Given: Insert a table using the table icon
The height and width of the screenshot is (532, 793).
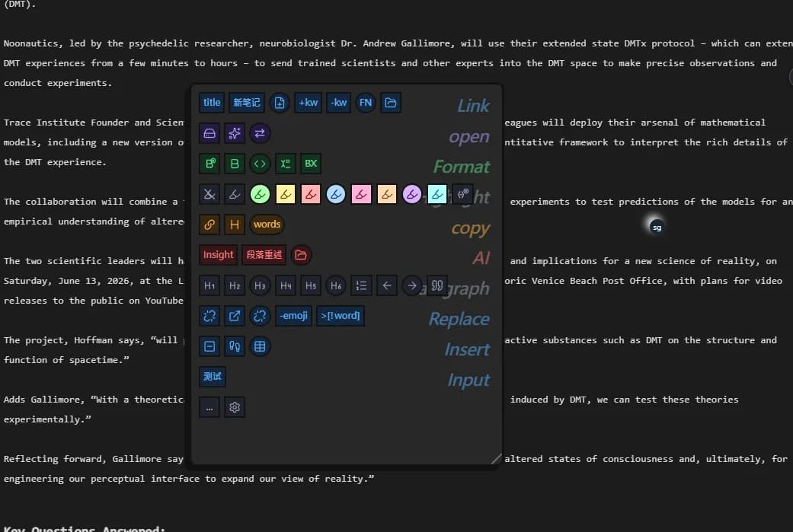Looking at the screenshot, I should point(260,346).
